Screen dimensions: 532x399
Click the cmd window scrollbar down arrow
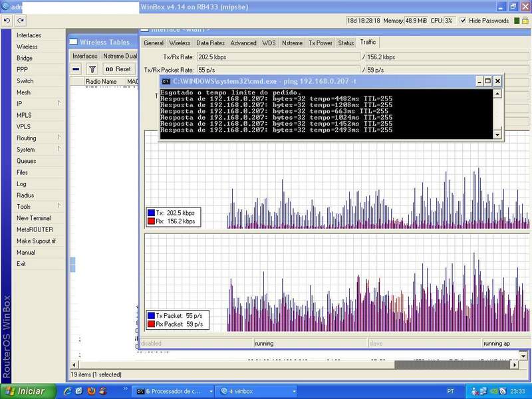click(497, 135)
